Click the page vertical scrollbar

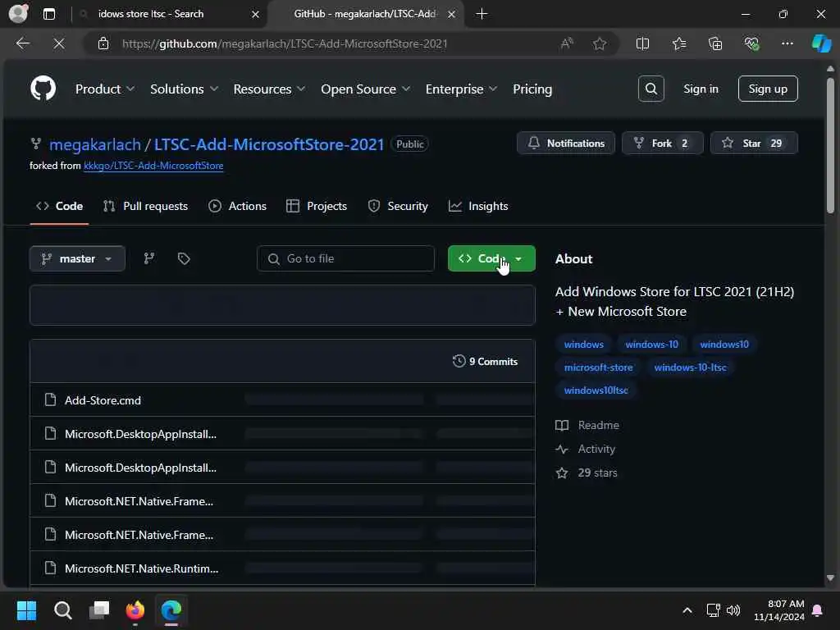coord(830,146)
